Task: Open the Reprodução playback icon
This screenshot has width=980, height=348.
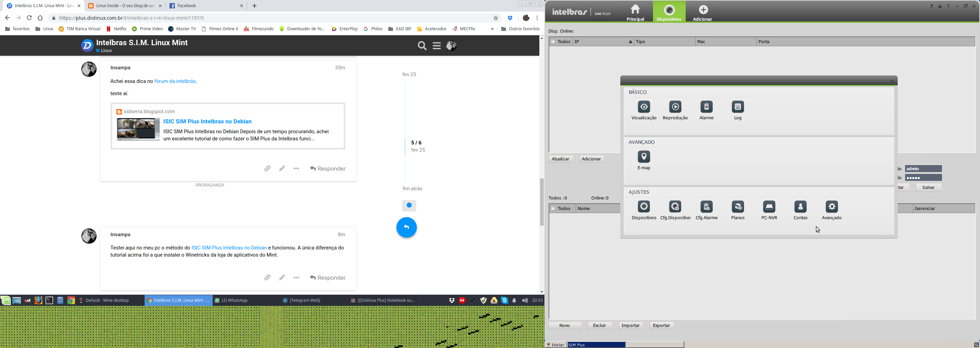Action: point(675,107)
